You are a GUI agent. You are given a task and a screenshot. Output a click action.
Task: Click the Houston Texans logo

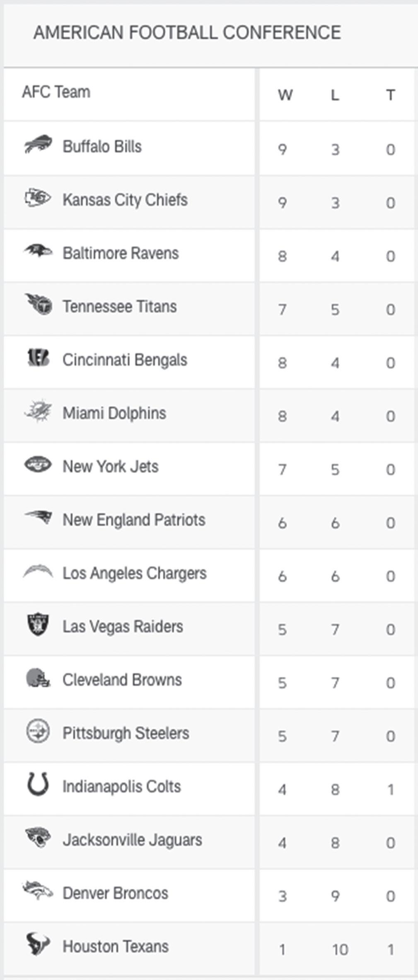tap(38, 944)
